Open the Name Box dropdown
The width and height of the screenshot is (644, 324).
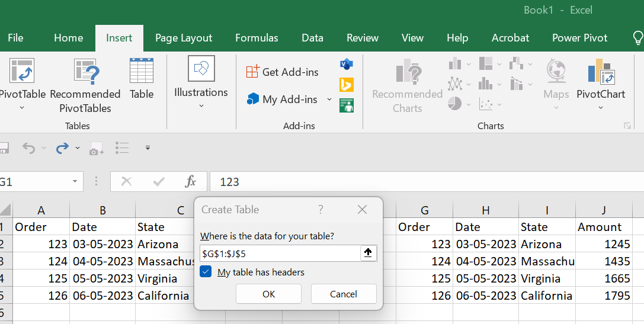[x=75, y=181]
